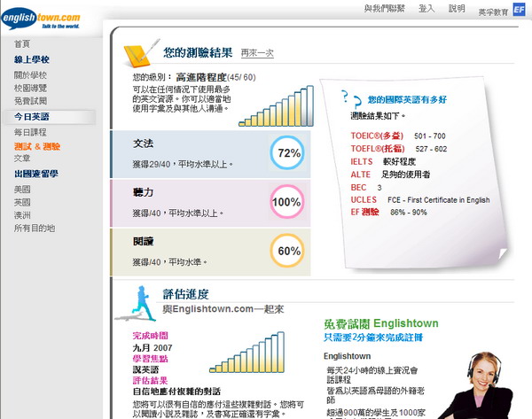Image resolution: width=532 pixels, height=419 pixels.
Task: Click 與我們聯繫 in top bar
Action: [385, 9]
